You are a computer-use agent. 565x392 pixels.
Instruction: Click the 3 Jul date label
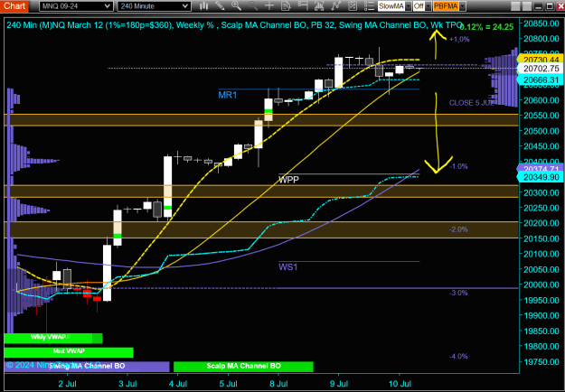tap(127, 383)
